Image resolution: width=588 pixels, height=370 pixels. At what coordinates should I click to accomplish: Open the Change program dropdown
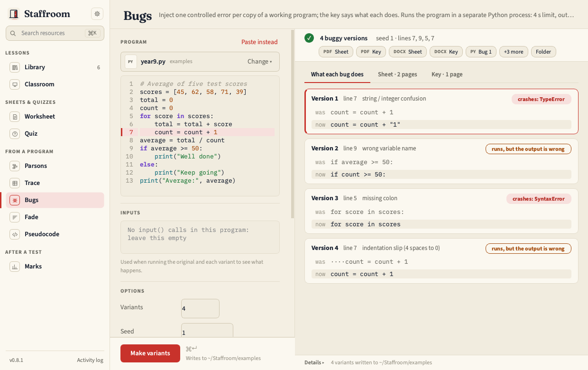click(x=260, y=62)
